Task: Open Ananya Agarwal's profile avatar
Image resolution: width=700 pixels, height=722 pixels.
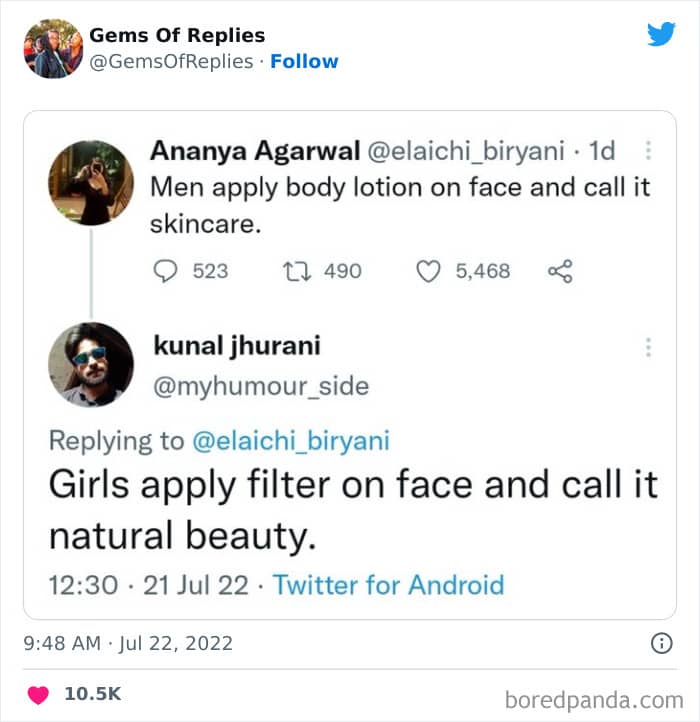Action: click(x=91, y=182)
